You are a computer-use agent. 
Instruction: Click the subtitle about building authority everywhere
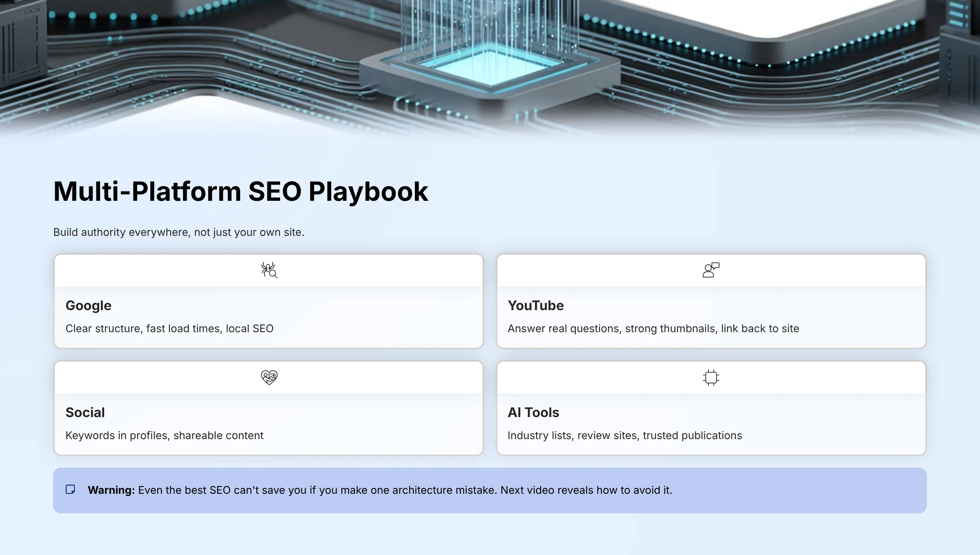tap(178, 232)
